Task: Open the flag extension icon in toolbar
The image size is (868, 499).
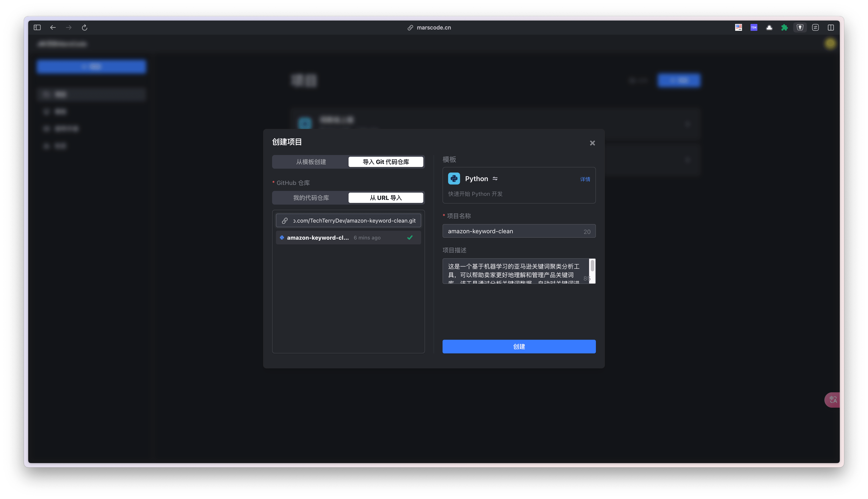Action: coord(738,27)
